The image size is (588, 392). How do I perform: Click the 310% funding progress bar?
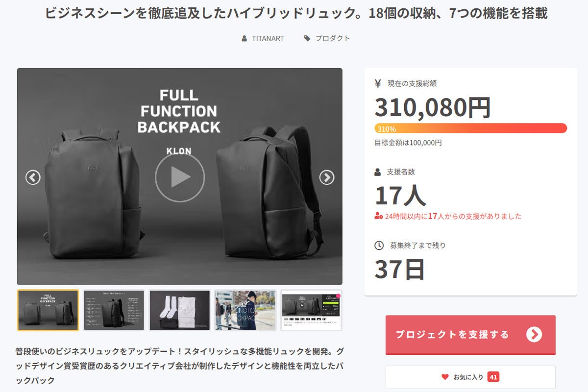[470, 128]
